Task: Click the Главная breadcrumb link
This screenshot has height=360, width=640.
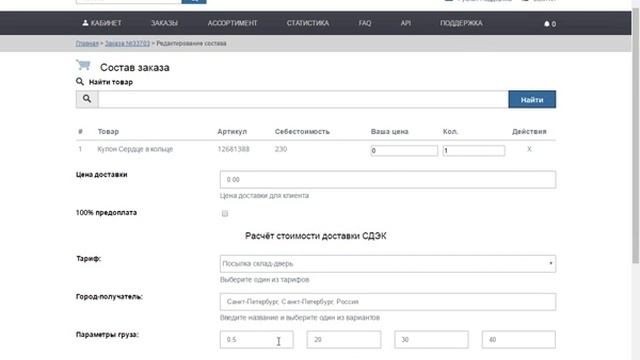Action: (87, 43)
